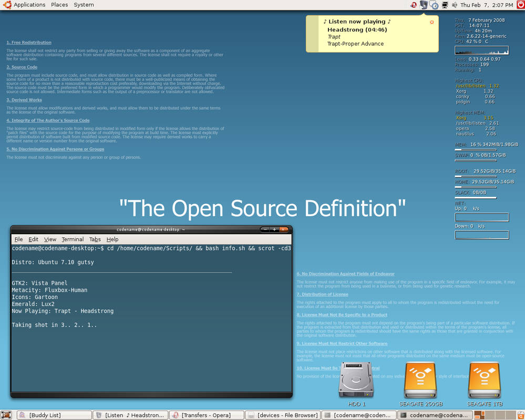Image resolution: width=525 pixels, height=420 pixels.
Task: Restore the [Transfers - Opera] taskbar window
Action: point(207,415)
